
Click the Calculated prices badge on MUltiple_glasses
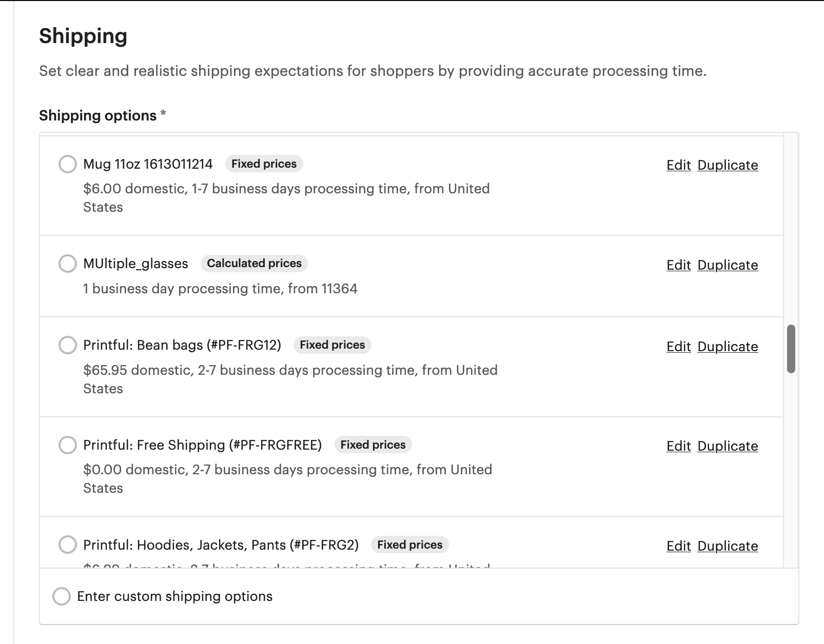[254, 264]
